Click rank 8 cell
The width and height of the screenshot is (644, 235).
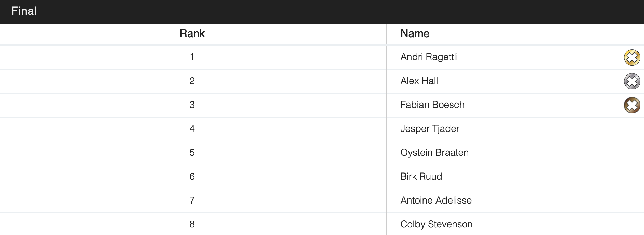tap(192, 224)
